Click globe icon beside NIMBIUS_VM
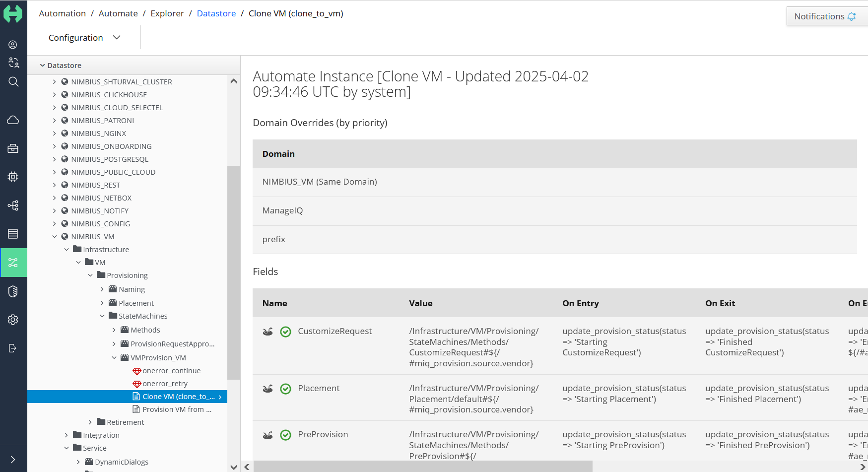The image size is (868, 472). (x=65, y=236)
